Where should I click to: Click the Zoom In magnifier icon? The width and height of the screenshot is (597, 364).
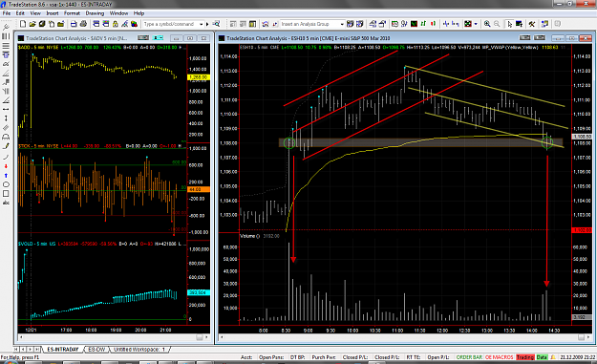(487, 24)
